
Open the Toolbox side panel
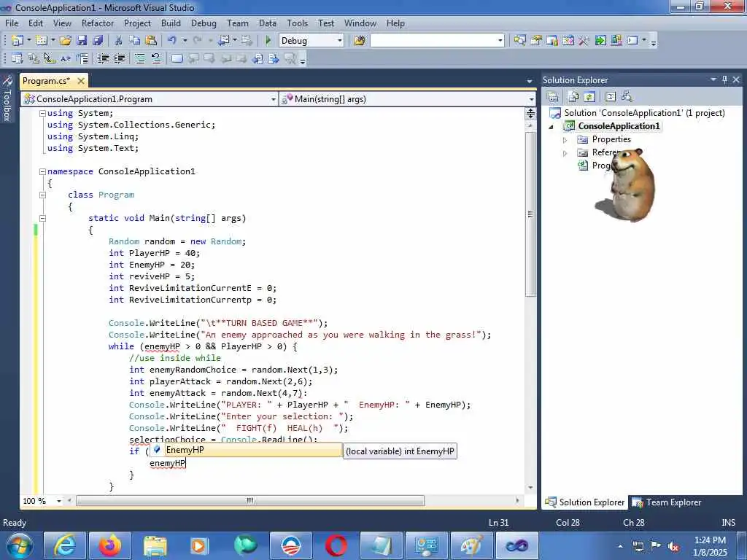coord(7,99)
